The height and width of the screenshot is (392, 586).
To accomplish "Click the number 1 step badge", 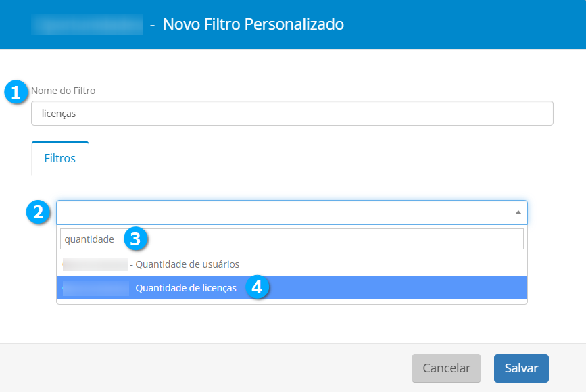I will click(x=16, y=91).
